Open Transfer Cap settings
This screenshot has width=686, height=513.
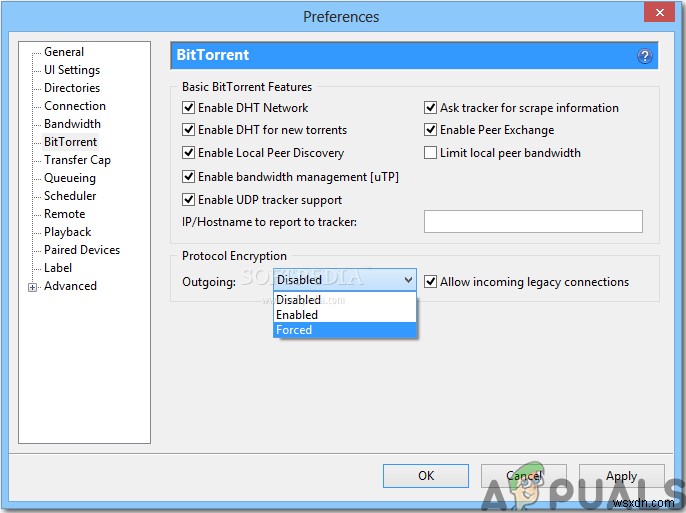pos(77,160)
